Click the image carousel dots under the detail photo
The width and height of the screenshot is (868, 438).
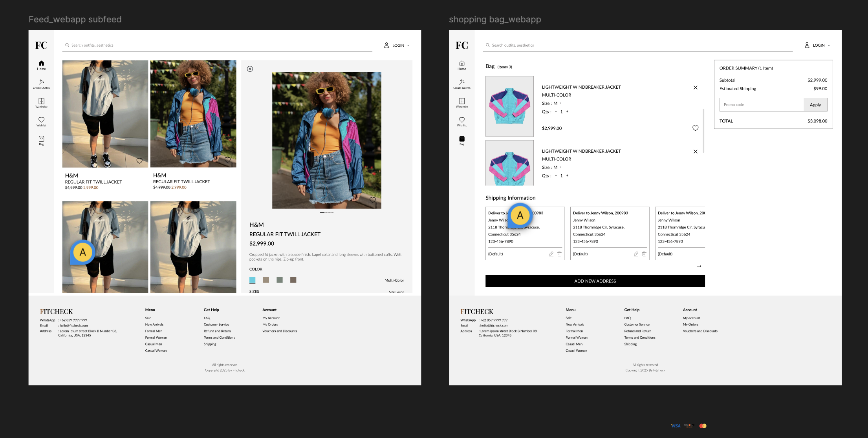tap(327, 213)
